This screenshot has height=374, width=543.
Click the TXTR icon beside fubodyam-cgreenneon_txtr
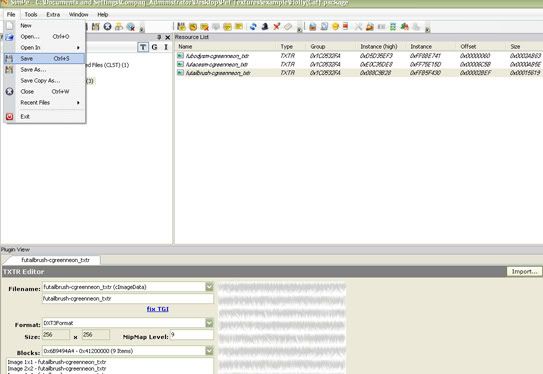180,55
